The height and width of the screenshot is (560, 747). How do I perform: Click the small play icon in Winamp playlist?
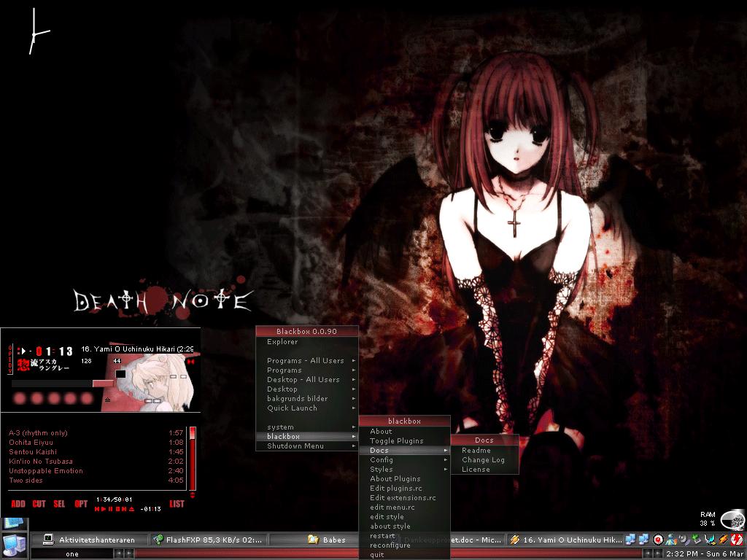pos(104,509)
